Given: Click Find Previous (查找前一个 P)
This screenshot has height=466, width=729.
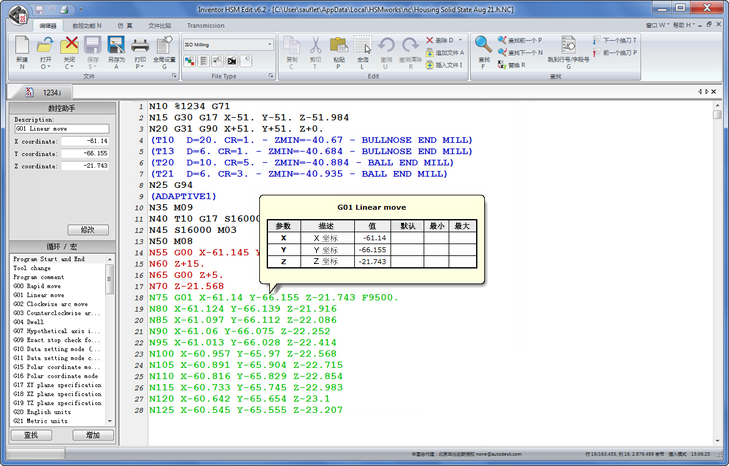Looking at the screenshot, I should (x=520, y=40).
